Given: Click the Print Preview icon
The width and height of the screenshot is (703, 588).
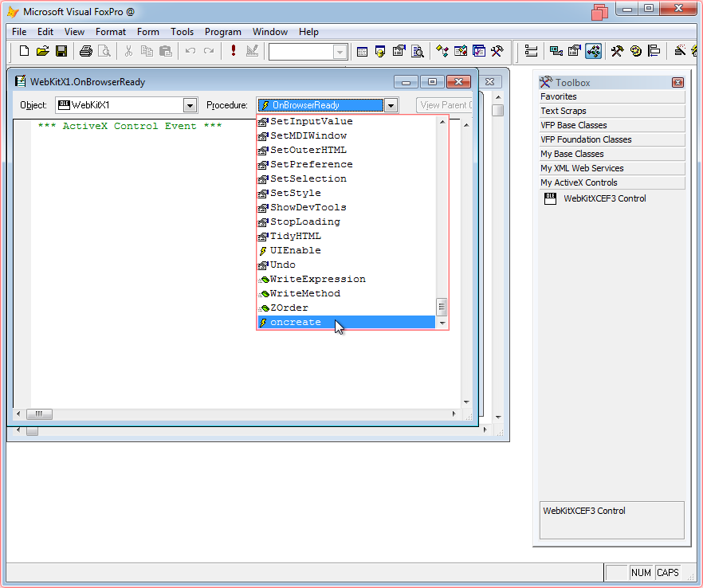Looking at the screenshot, I should [x=104, y=51].
